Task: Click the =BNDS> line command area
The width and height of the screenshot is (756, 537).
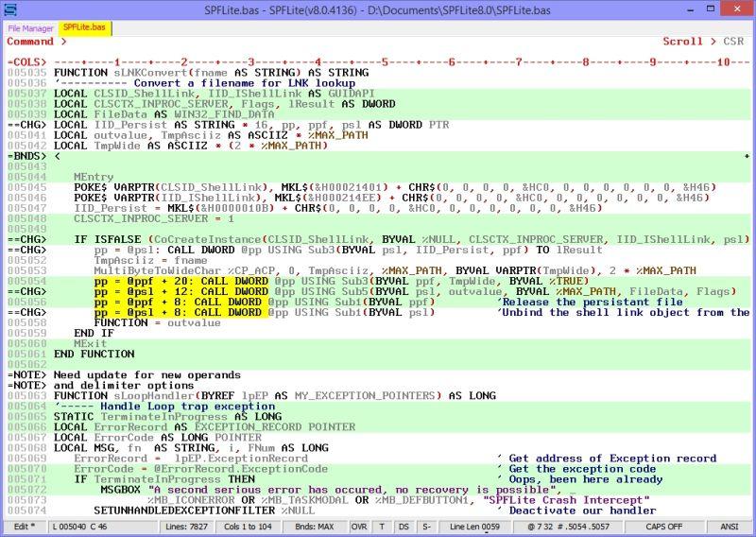Action: 26,156
